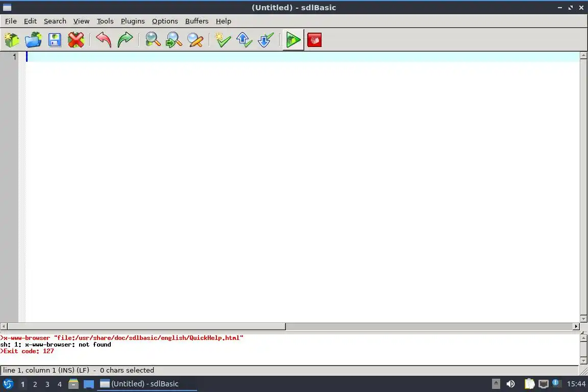Click the horizontal scrollbar left arrow
The height and width of the screenshot is (392, 588).
4,326
